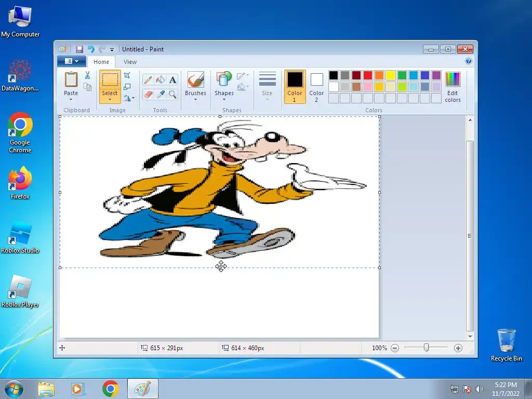Click the Edit colors rainbow icon
The width and height of the screenshot is (532, 399).
(453, 79)
